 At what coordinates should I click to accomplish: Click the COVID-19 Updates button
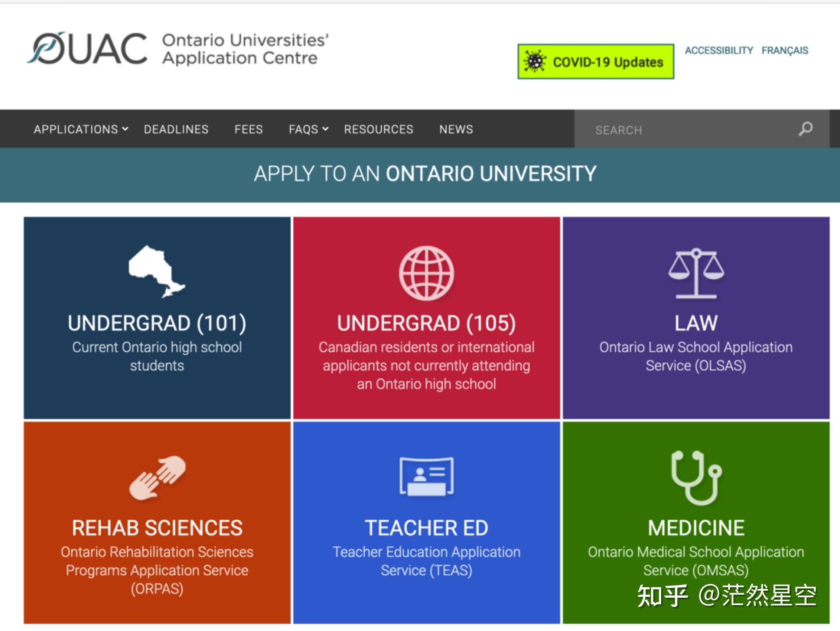(x=595, y=61)
